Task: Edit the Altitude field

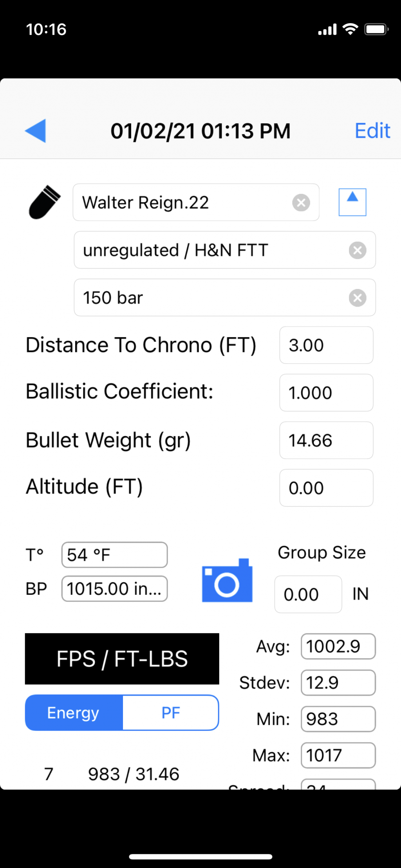Action: [x=326, y=488]
